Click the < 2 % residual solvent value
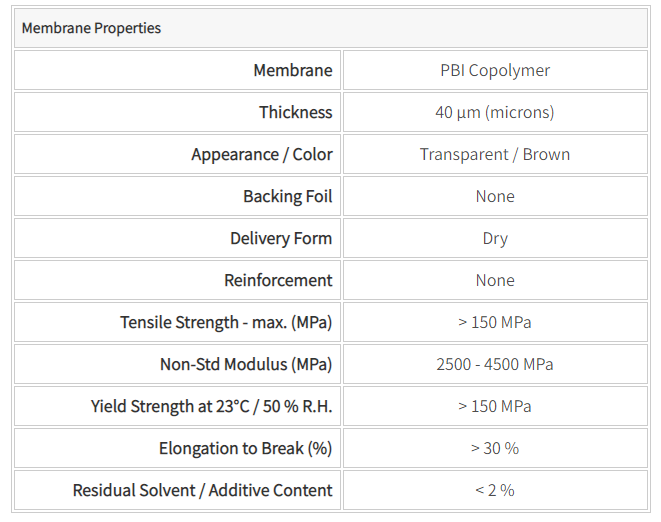661x522 pixels. [x=494, y=490]
